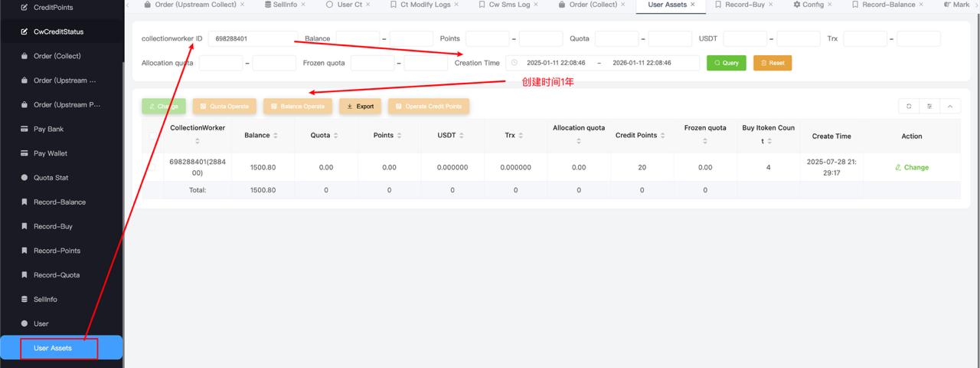Close the SellInfo tab
The height and width of the screenshot is (368, 980).
(302, 5)
